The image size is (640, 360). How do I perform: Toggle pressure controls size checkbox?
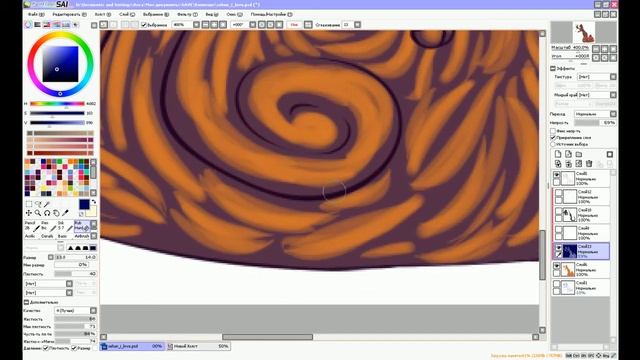(x=74, y=348)
